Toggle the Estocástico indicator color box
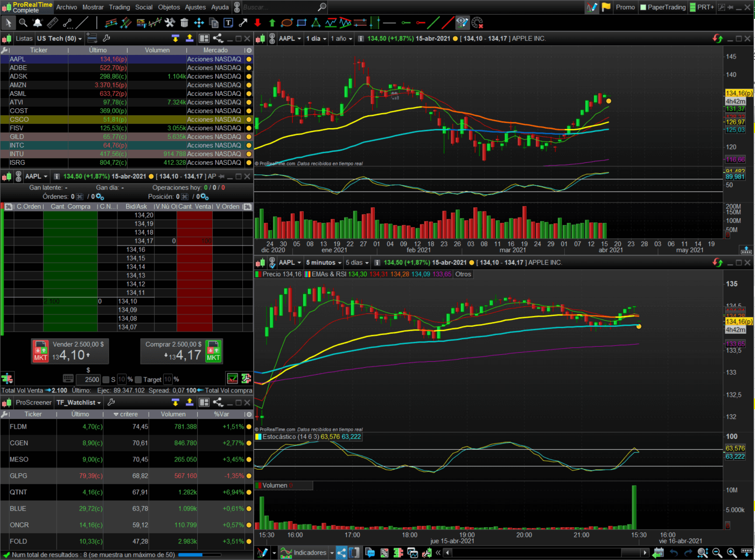Screen dimensions: 755x560 [x=258, y=437]
